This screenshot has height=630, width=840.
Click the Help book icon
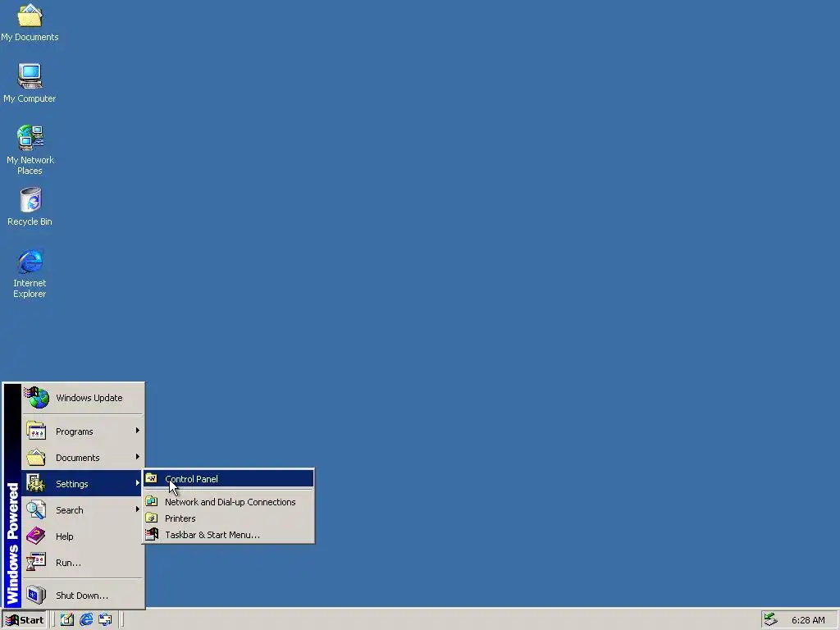click(x=36, y=536)
